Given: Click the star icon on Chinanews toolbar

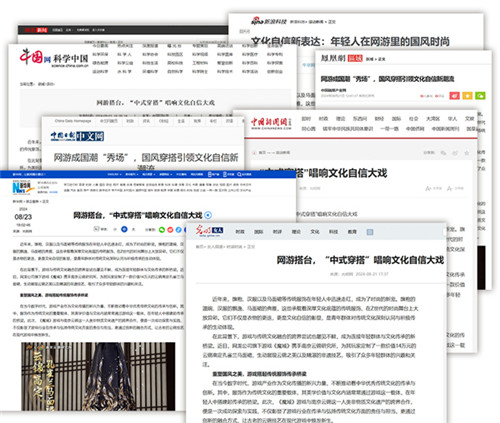Looking at the screenshot, I should click(x=467, y=153).
